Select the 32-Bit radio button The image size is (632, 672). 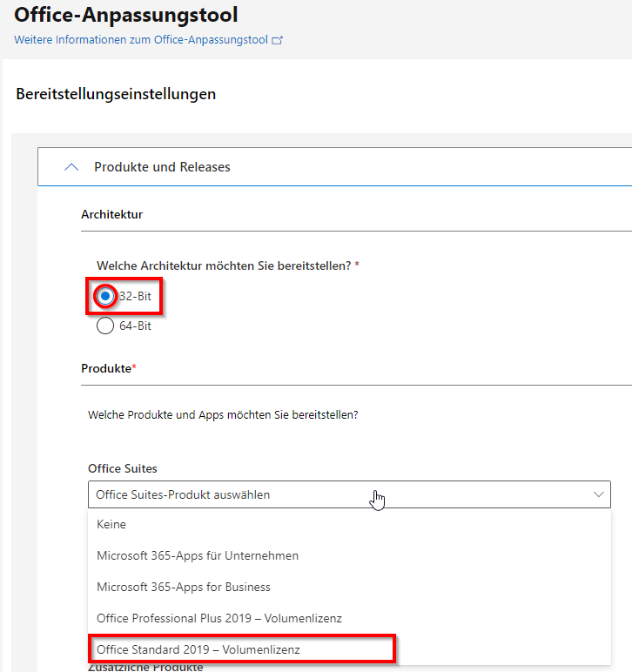(105, 297)
